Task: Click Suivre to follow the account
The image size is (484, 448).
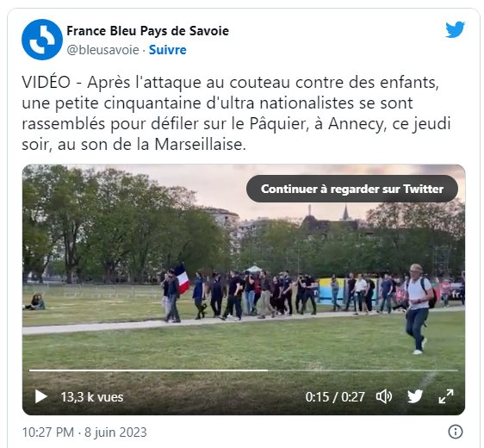Action: 168,50
